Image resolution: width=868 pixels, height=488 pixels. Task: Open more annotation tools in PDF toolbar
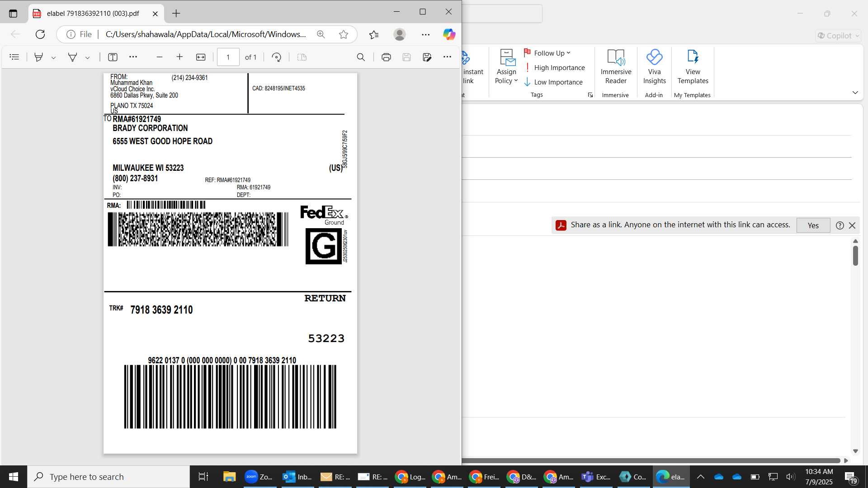click(x=133, y=57)
